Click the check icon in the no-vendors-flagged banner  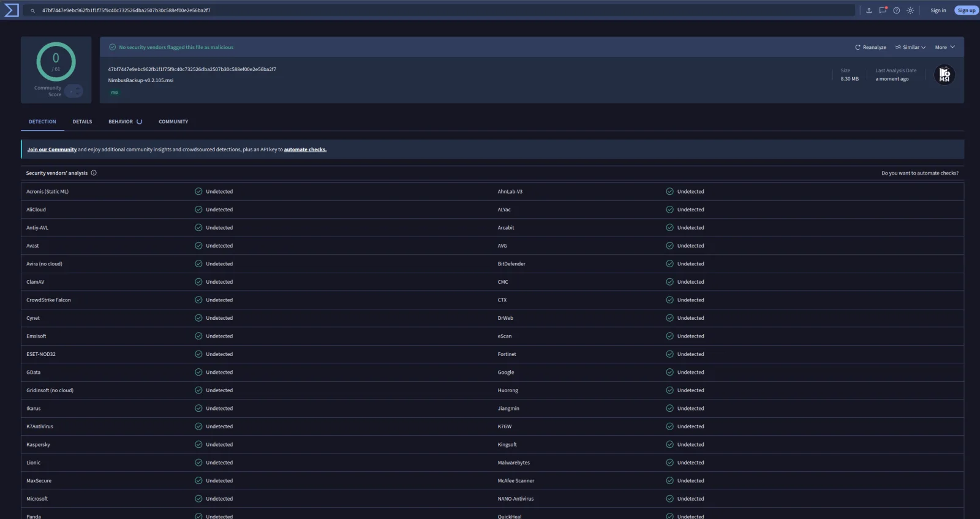[112, 47]
